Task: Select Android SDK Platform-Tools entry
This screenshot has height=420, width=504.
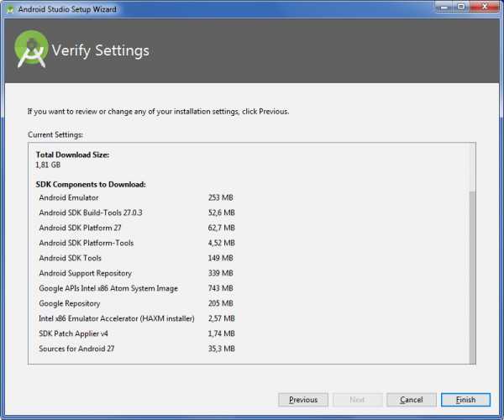Action: (86, 243)
